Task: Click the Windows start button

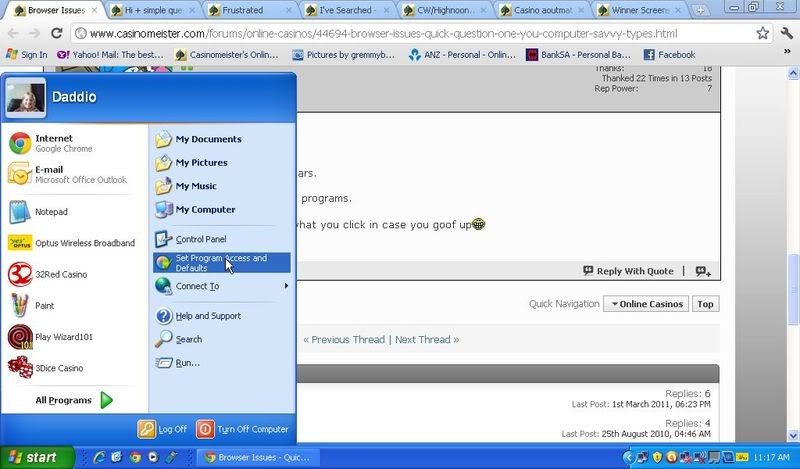Action: 37,457
